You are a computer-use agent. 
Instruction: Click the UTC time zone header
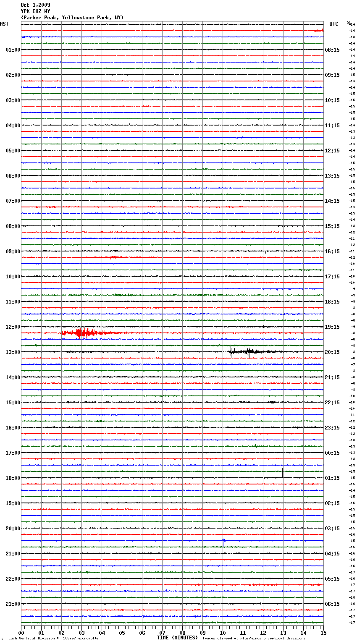(x=334, y=24)
